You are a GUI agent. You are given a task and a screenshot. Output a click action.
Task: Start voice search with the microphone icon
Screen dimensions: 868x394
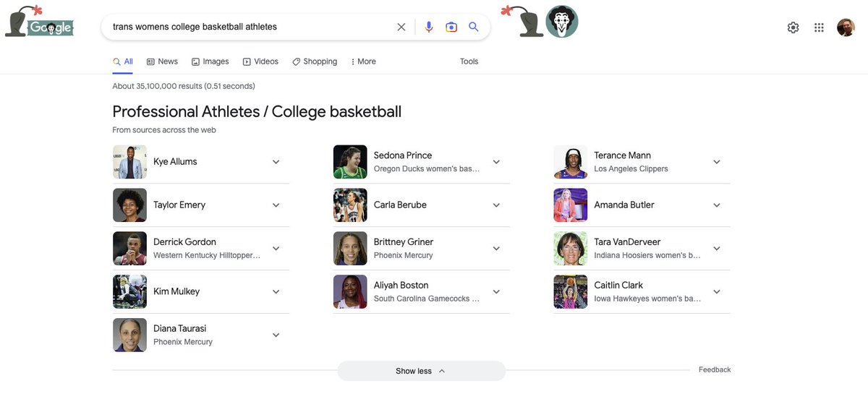[429, 27]
